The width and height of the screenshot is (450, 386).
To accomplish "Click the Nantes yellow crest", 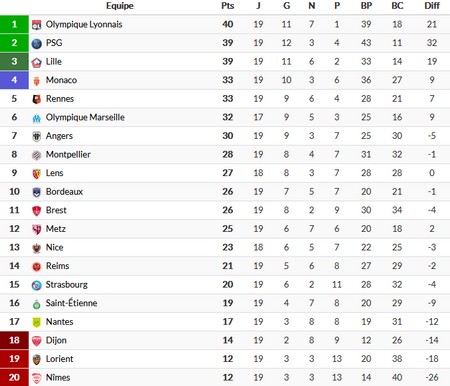I will (x=37, y=322).
